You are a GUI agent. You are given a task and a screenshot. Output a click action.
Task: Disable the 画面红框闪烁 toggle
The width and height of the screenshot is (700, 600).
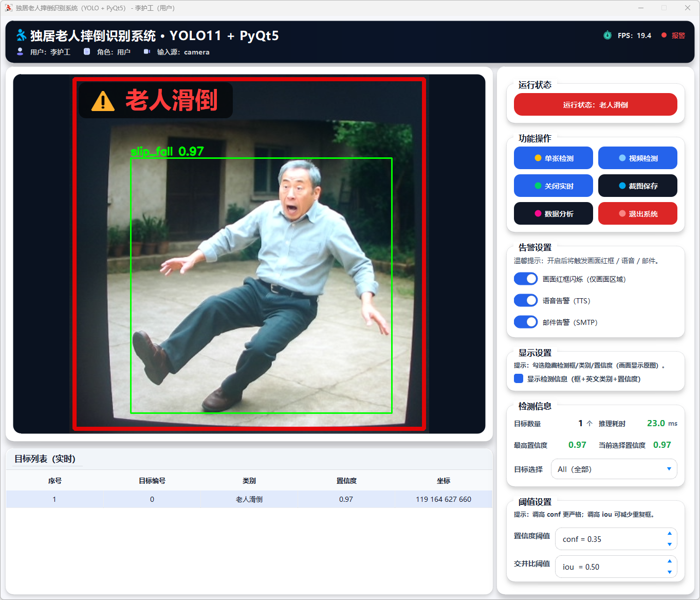526,279
